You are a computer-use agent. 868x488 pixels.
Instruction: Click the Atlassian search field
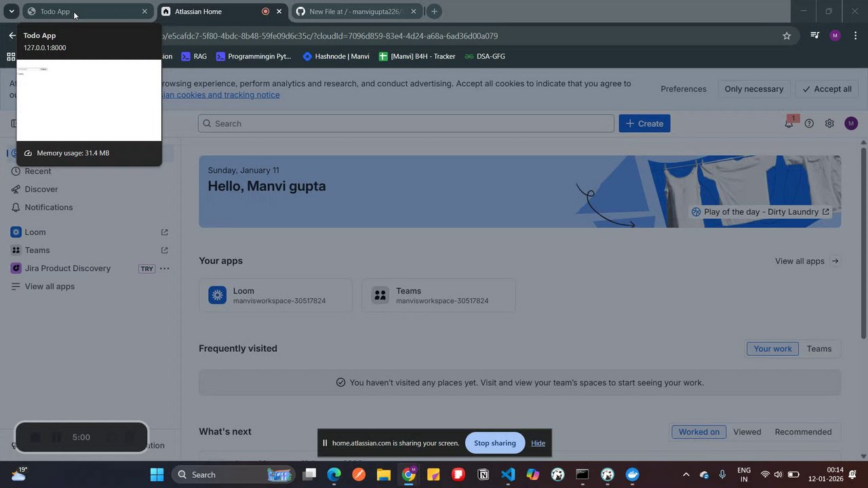pyautogui.click(x=406, y=123)
